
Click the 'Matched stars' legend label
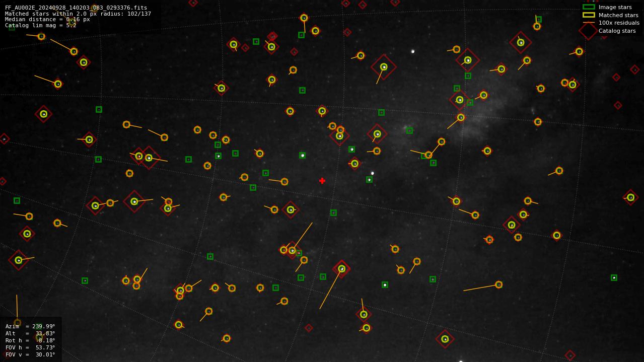tap(618, 15)
